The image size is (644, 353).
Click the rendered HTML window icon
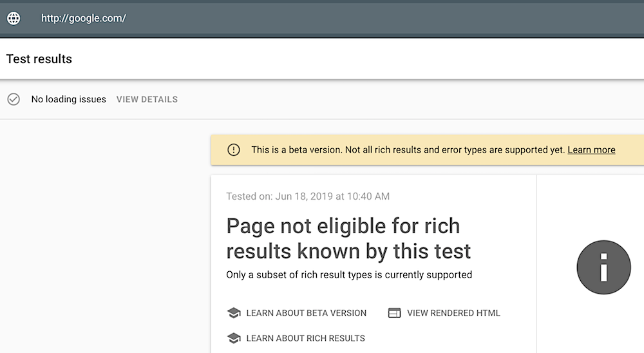coord(394,313)
